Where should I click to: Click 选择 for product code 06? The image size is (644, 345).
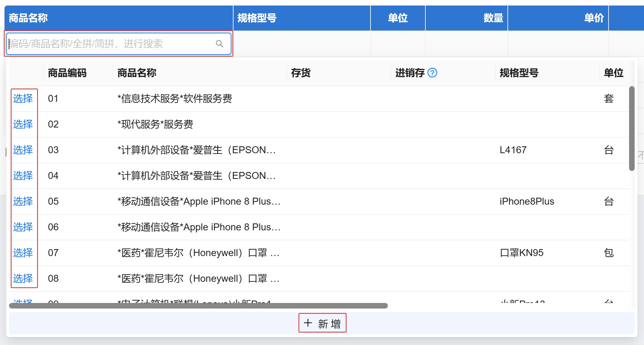[x=23, y=227]
